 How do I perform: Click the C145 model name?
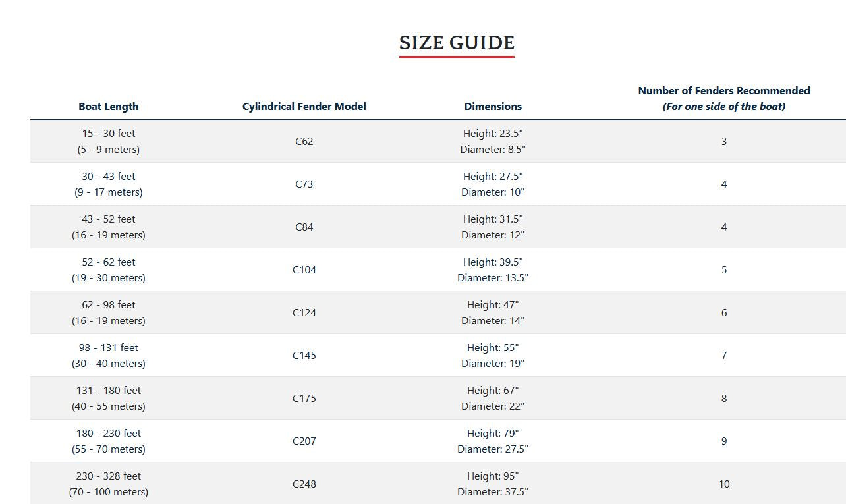(304, 355)
